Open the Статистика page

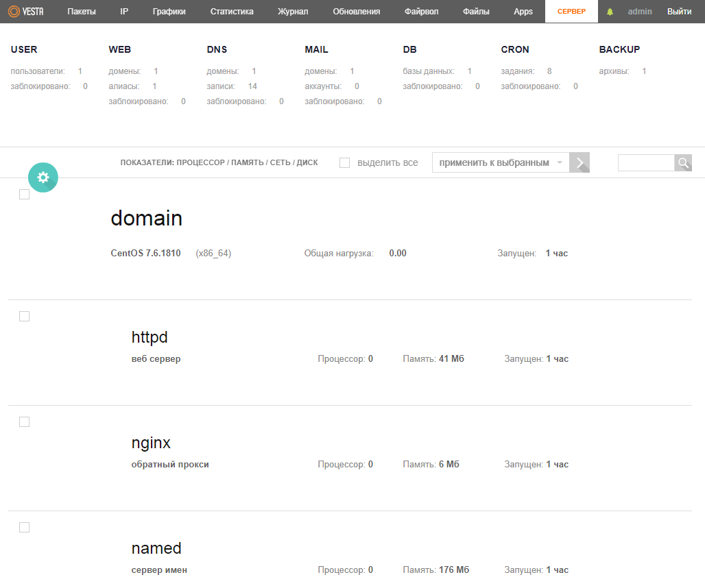(x=232, y=12)
